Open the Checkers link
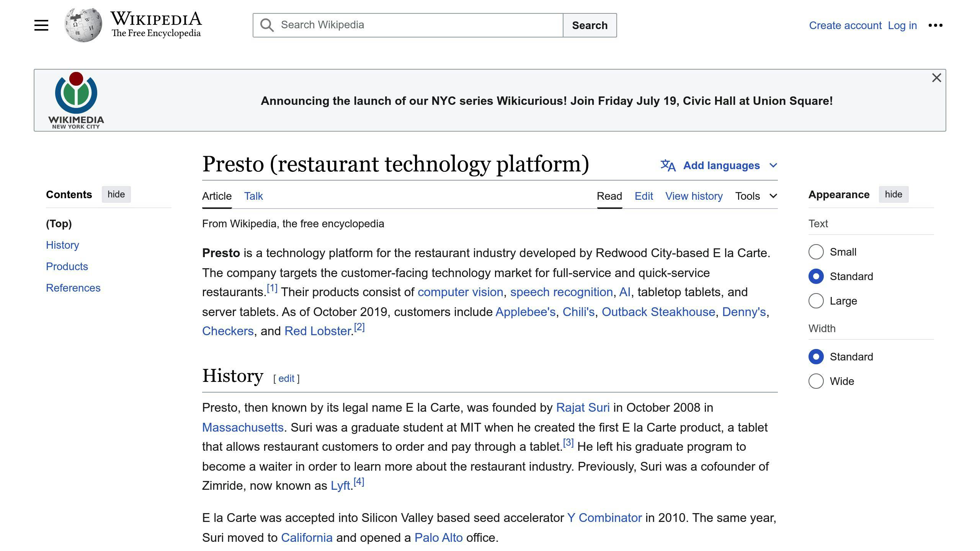Viewport: 980px width, 551px height. [x=228, y=331]
